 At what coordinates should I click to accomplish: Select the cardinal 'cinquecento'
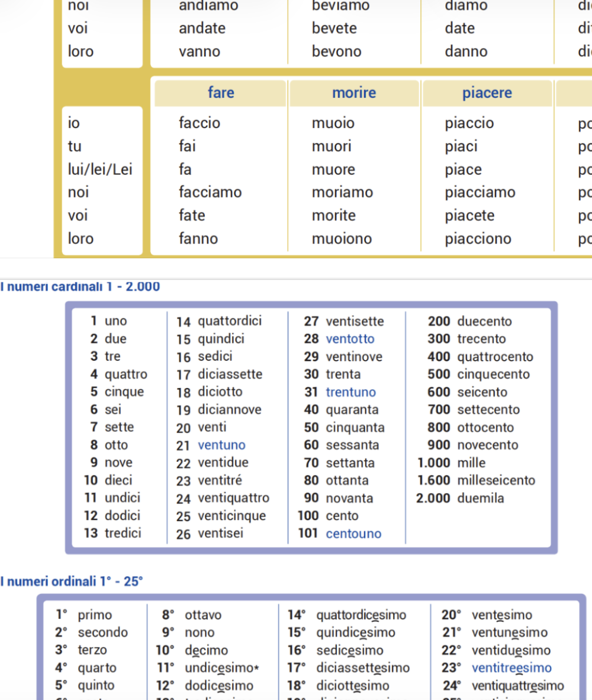(x=493, y=374)
